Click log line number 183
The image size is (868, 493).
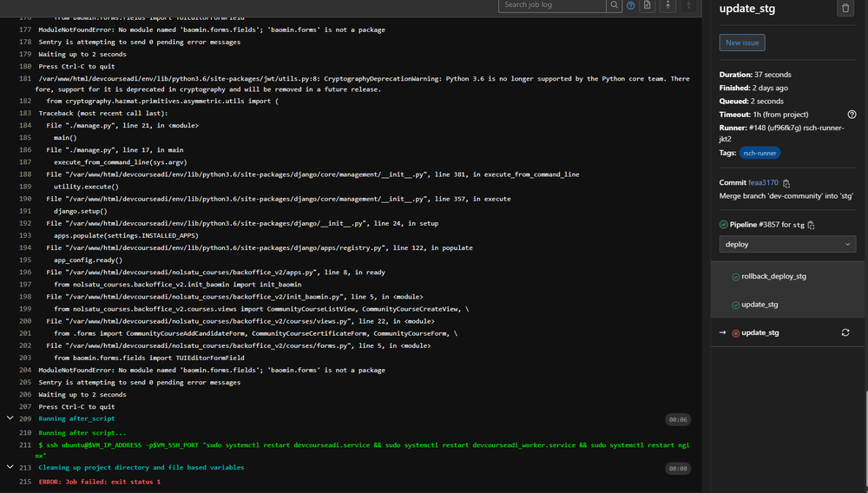click(25, 114)
